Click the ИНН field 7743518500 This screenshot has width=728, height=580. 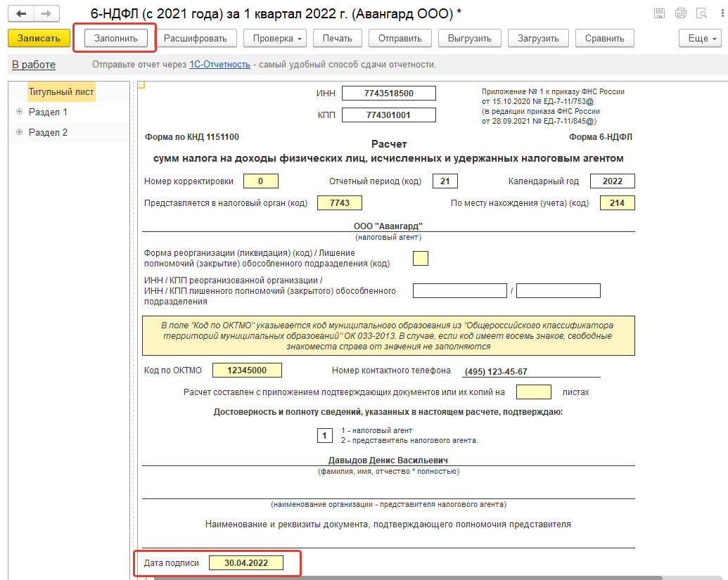(x=388, y=93)
